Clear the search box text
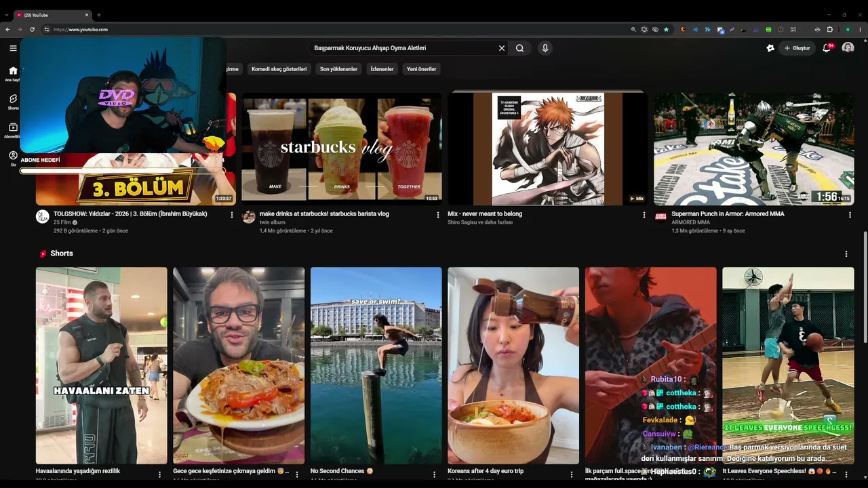This screenshot has width=868, height=488. tap(502, 48)
